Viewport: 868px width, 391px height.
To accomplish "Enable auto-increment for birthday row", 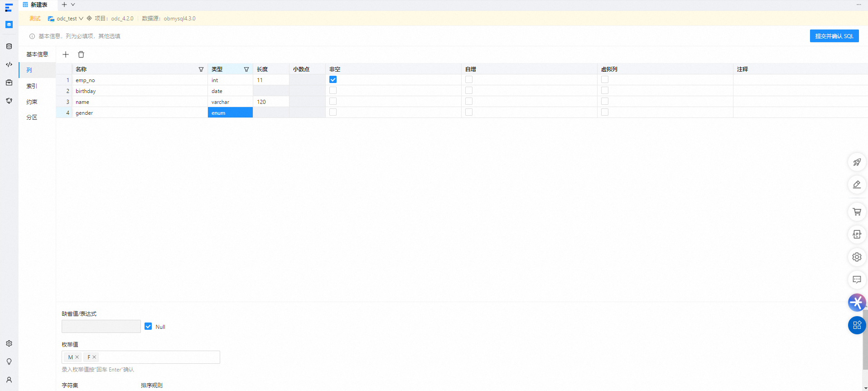I will click(469, 90).
